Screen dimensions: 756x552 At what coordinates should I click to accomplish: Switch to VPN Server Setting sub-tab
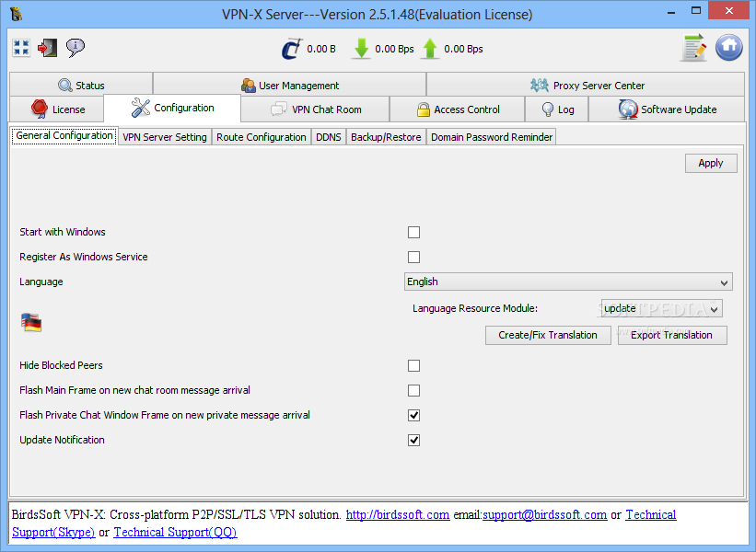(165, 137)
